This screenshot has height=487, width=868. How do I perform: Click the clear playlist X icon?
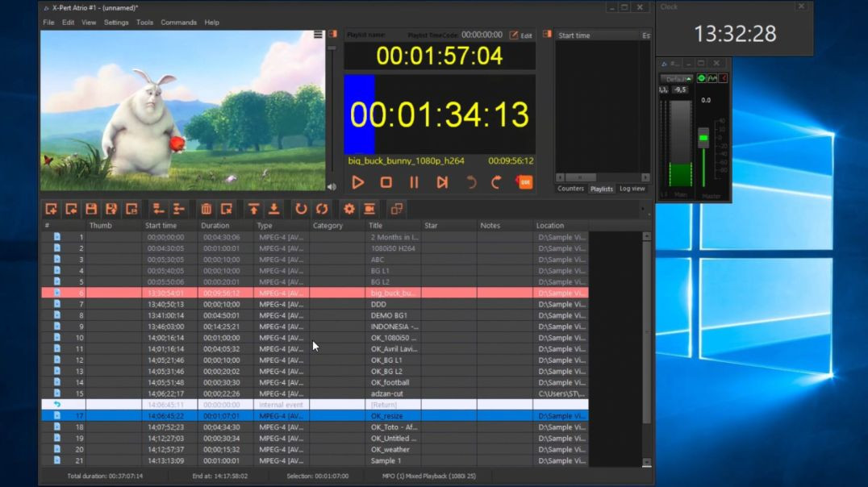point(227,209)
